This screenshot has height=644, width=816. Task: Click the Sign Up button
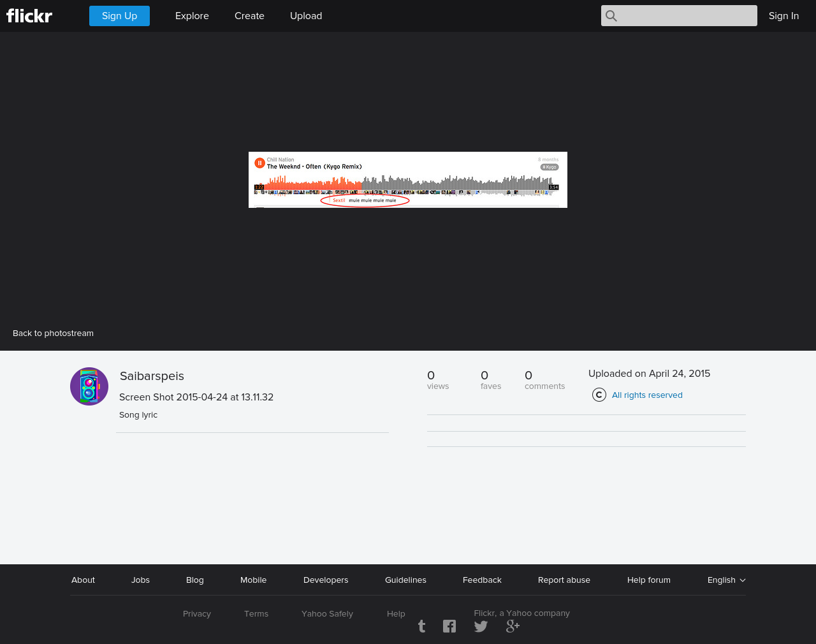(x=119, y=16)
